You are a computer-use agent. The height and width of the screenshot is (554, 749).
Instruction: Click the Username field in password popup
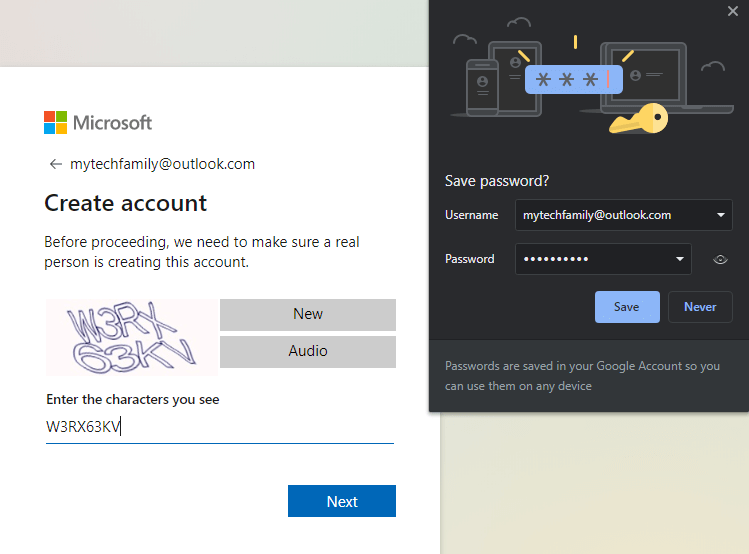pyautogui.click(x=623, y=215)
